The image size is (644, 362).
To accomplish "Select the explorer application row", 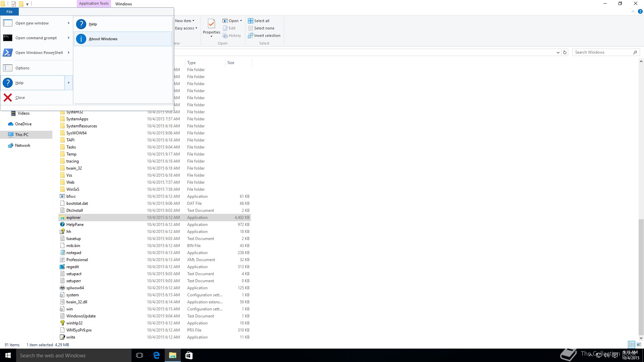I will click(155, 218).
